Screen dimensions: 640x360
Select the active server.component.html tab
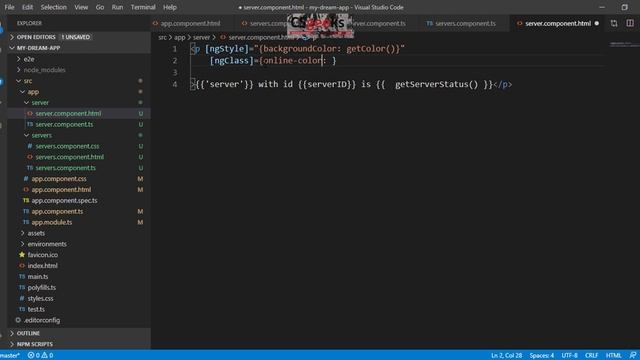click(x=558, y=23)
